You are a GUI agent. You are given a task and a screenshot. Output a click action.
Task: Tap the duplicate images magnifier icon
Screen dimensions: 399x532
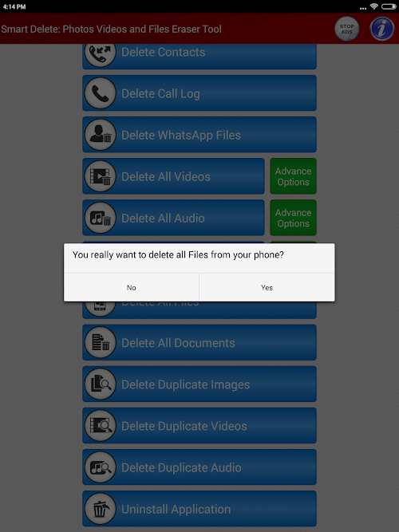[x=101, y=384]
